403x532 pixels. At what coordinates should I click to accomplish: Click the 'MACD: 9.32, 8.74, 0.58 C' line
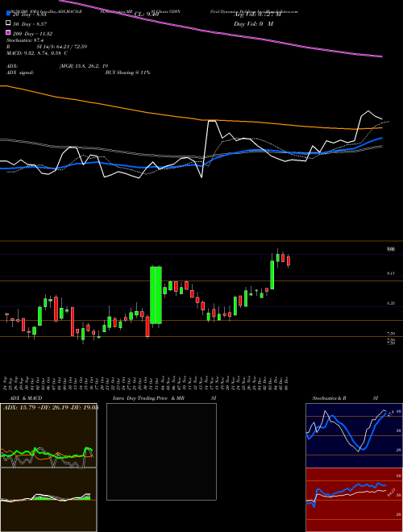tap(36, 53)
